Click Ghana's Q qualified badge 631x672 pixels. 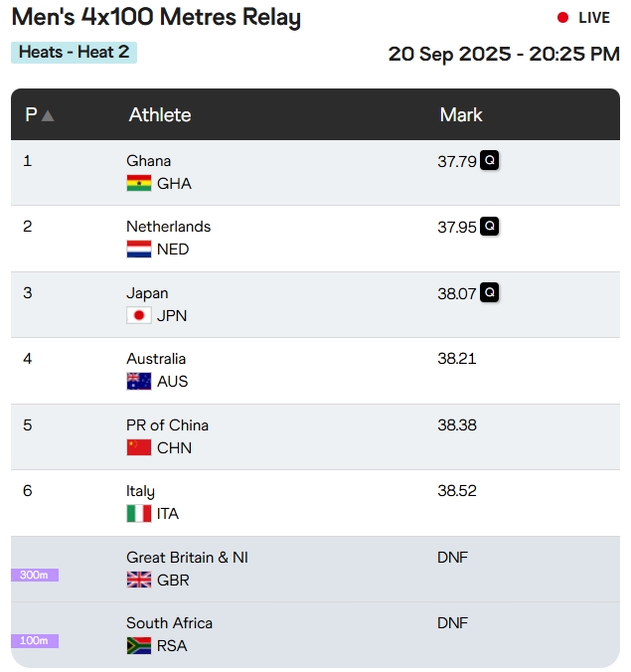click(489, 160)
